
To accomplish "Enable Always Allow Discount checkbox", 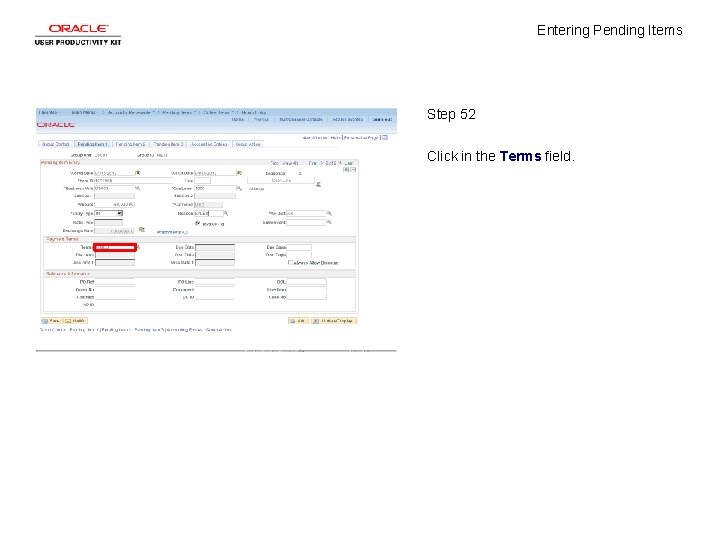I will [x=290, y=263].
